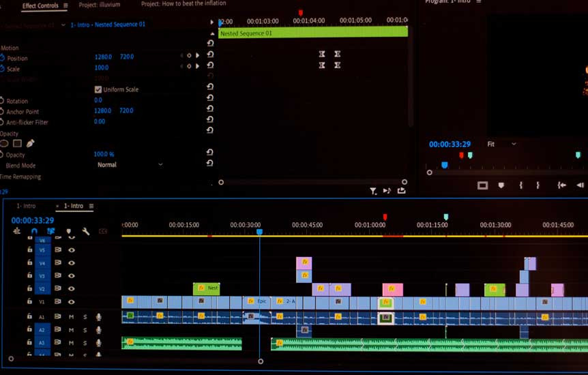Open timeline wrench display settings

[x=86, y=231]
